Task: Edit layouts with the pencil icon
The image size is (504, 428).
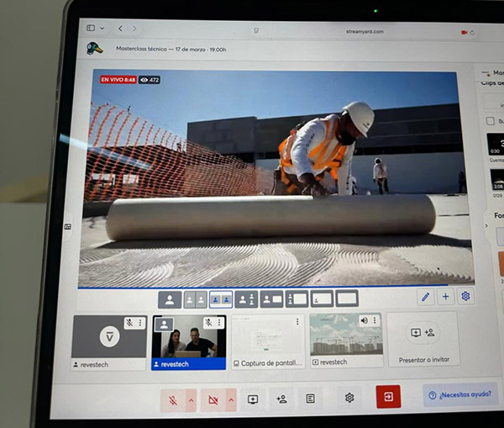Action: click(x=426, y=297)
